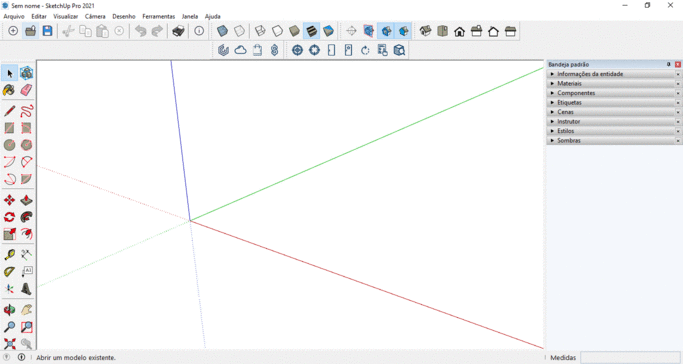The image size is (683, 364).
Task: Expand the Estilos panel
Action: tap(614, 131)
